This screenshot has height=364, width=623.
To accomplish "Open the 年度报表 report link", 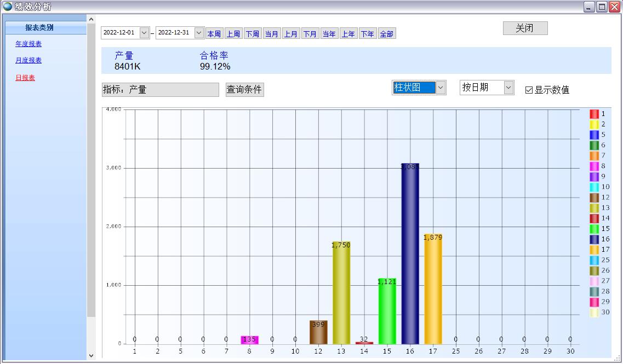I will (28, 44).
